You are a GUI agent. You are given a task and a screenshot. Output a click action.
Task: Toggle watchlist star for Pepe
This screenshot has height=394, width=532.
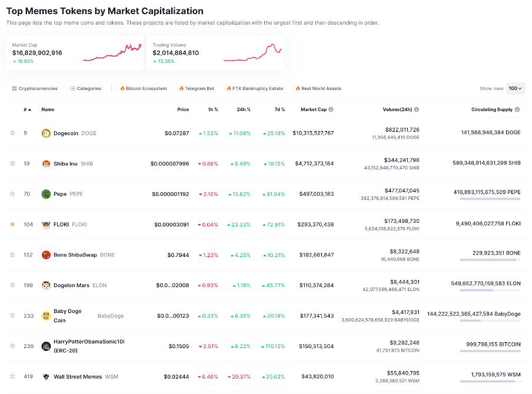12,193
